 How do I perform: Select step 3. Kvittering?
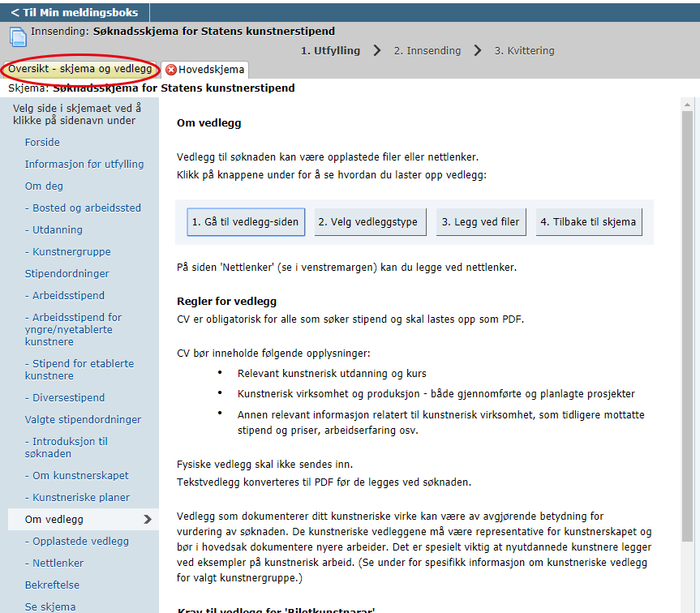coord(524,50)
